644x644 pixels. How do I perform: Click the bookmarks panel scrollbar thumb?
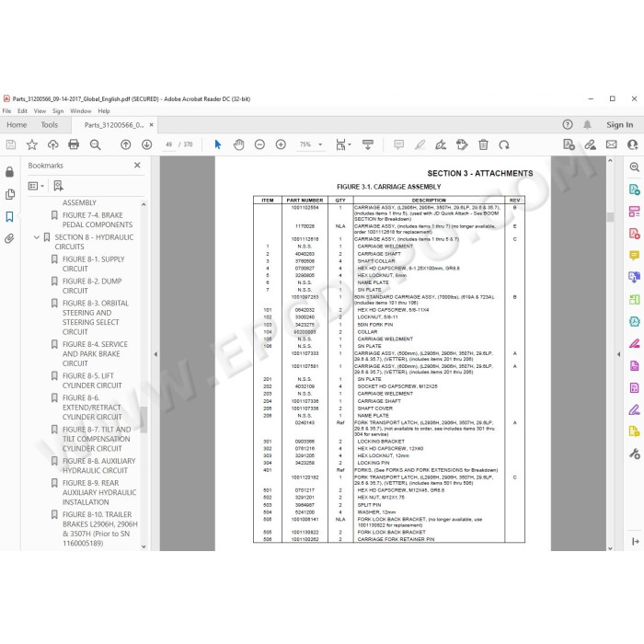[x=144, y=420]
